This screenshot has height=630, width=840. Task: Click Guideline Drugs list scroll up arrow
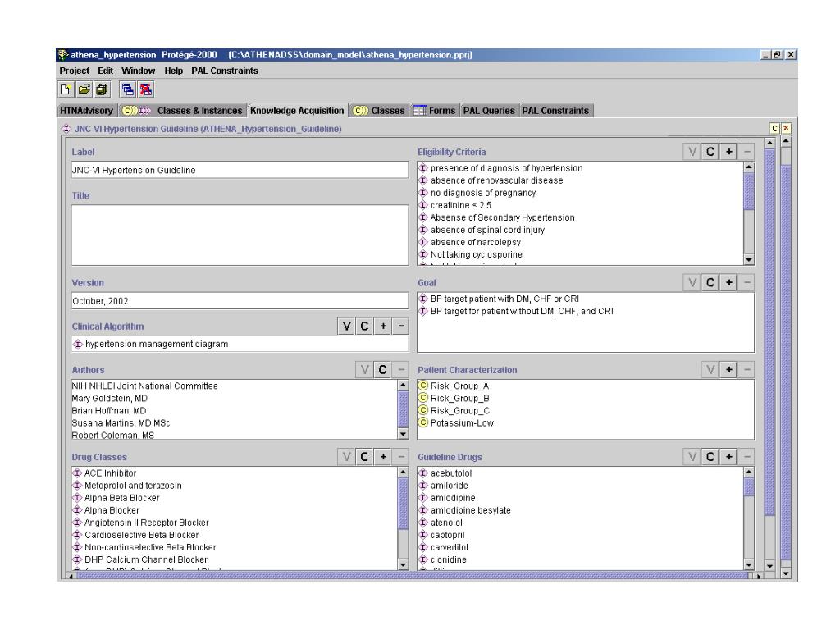(749, 472)
